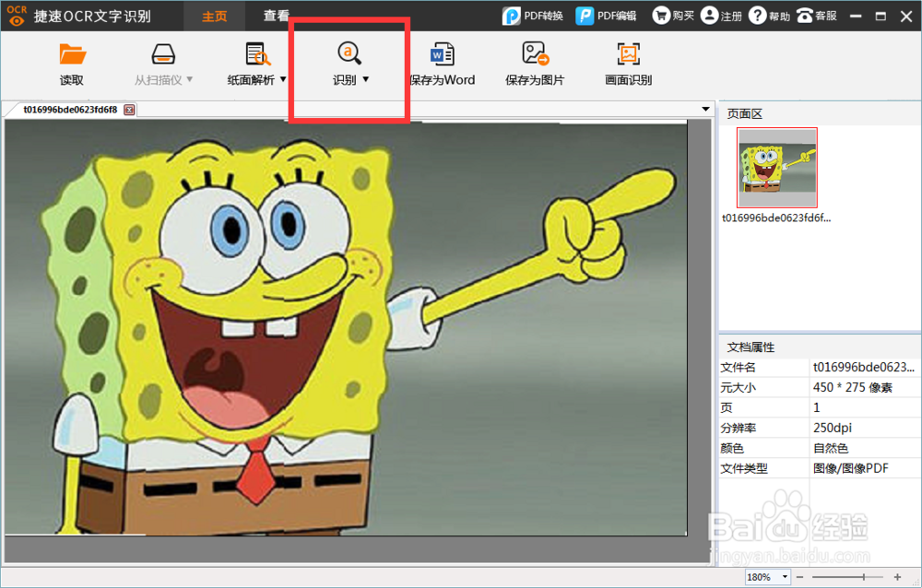Click the 读取 folder icon
Viewport: 922px width, 588px height.
72,54
